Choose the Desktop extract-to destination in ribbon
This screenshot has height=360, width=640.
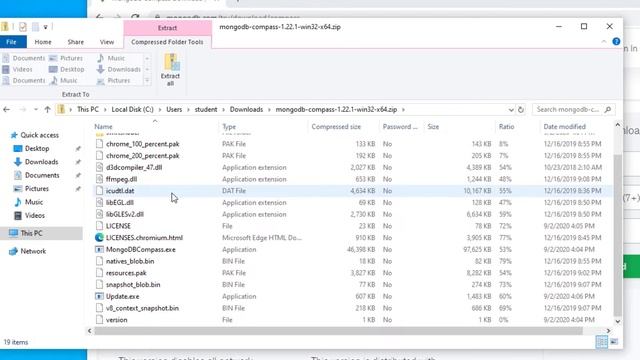click(67, 69)
